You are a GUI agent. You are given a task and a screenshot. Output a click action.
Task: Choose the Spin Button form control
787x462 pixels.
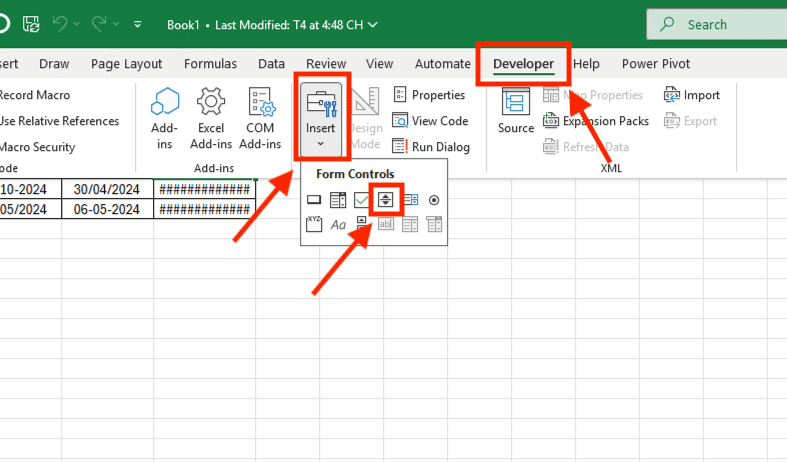pos(385,200)
